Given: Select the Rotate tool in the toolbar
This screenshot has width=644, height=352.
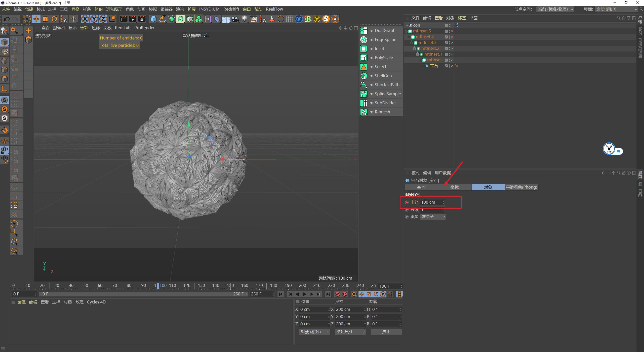Looking at the screenshot, I should [x=54, y=19].
